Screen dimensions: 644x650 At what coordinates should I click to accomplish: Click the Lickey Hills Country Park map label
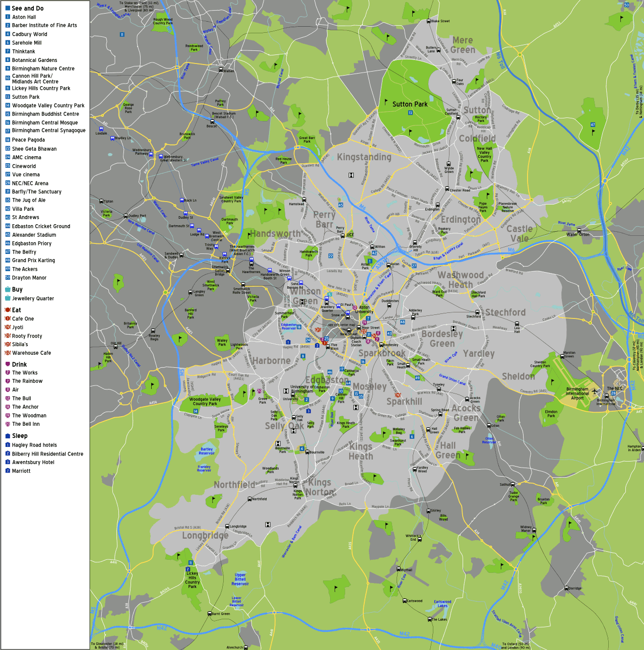click(192, 580)
